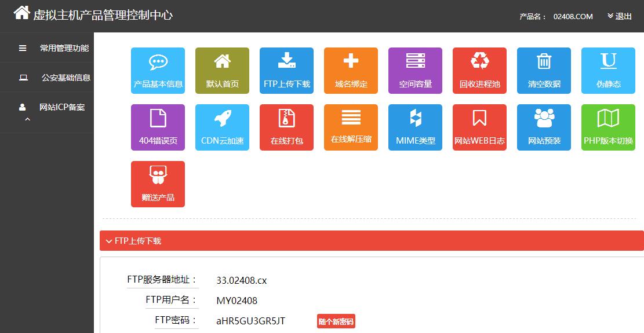Click the FTP password aHR5GU3GR5JT
This screenshot has width=644, height=333.
click(x=251, y=321)
